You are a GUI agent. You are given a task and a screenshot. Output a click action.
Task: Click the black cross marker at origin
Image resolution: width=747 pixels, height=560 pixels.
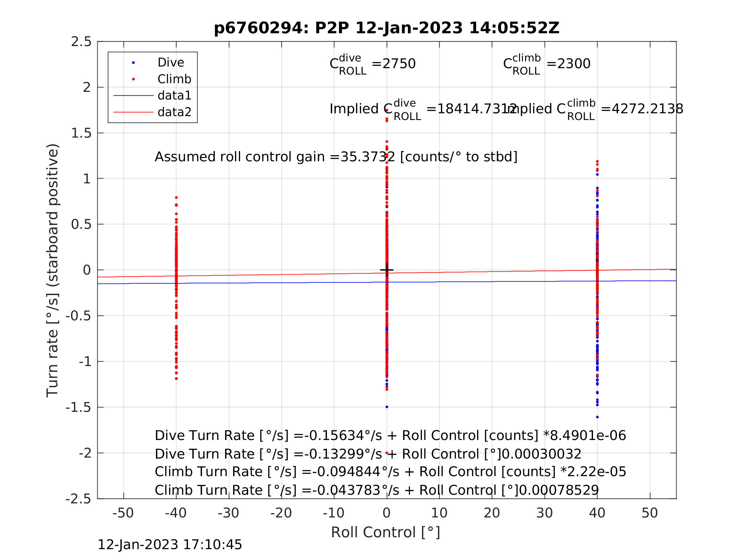click(387, 270)
